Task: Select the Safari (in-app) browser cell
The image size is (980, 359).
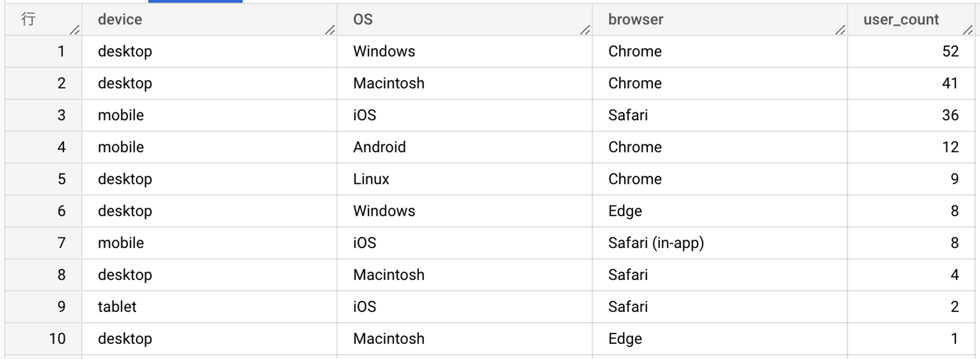Action: 720,243
